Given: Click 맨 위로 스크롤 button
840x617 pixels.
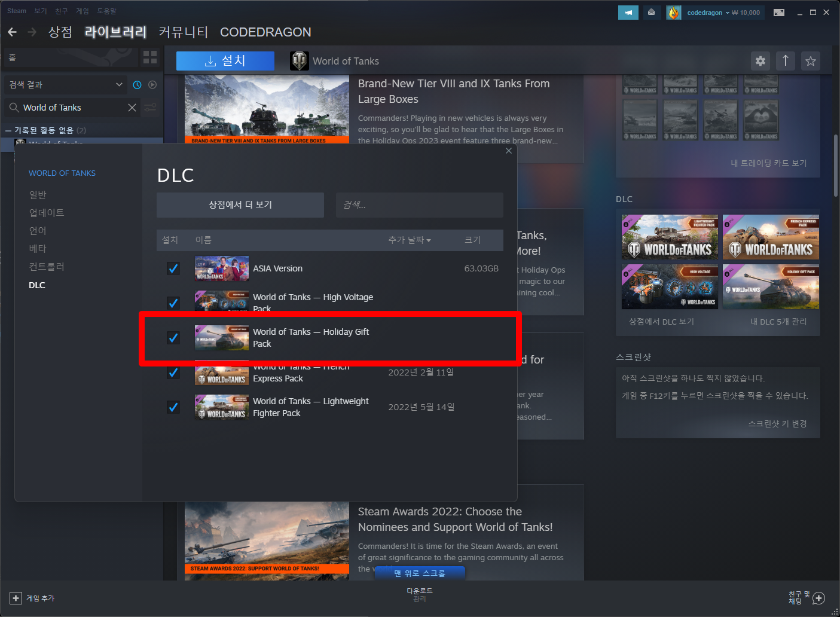Looking at the screenshot, I should (x=420, y=573).
